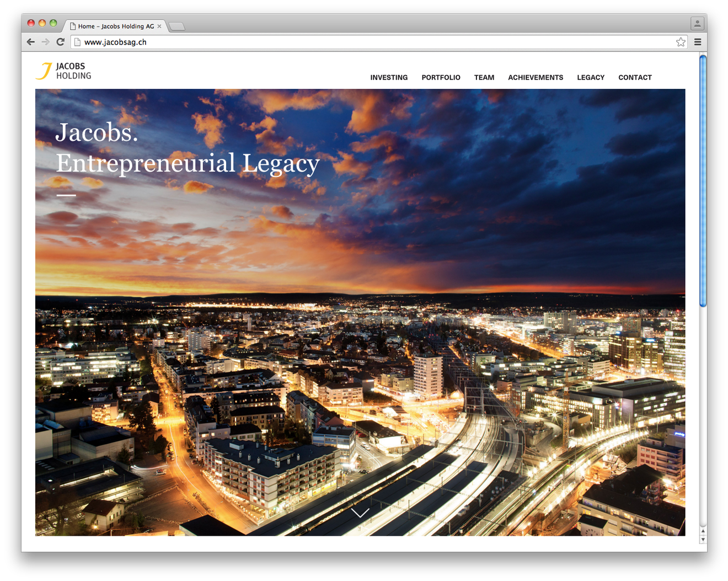Click the Chrome user profile icon
728x581 pixels.
point(697,23)
